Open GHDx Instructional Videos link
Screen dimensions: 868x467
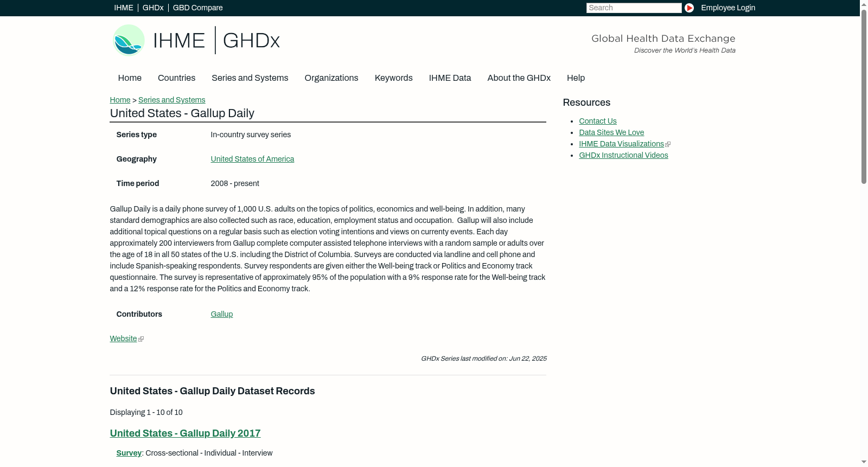point(623,155)
